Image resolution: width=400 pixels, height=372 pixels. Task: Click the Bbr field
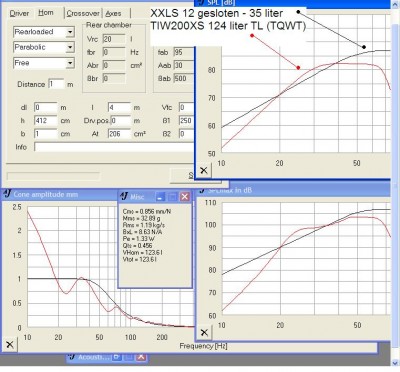click(x=114, y=78)
